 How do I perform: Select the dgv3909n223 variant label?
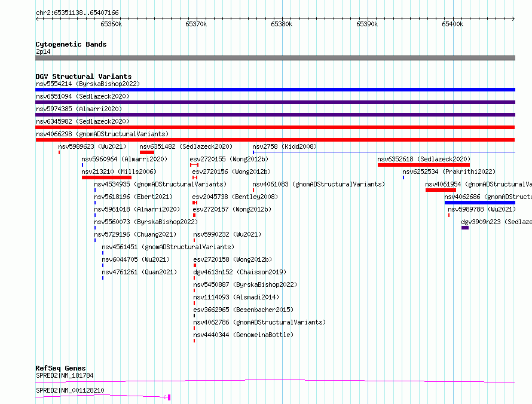tap(496, 222)
